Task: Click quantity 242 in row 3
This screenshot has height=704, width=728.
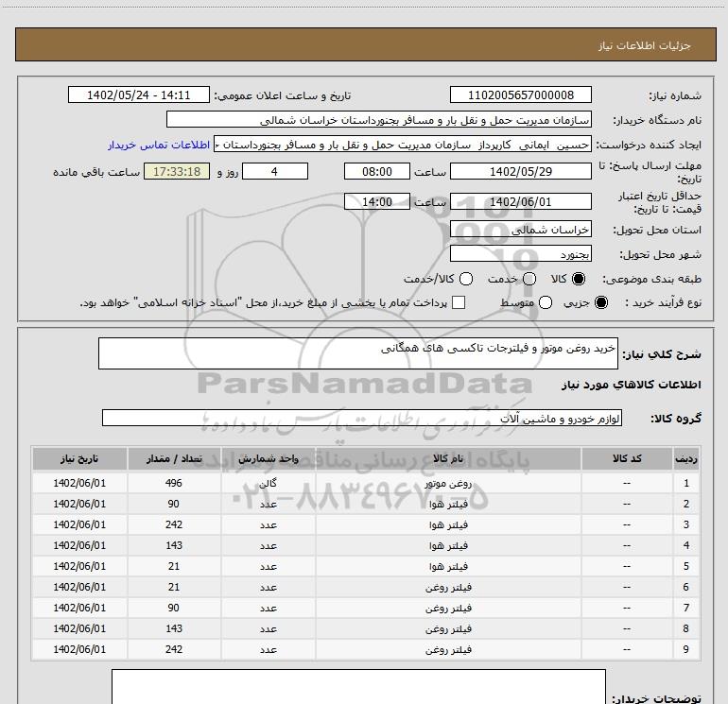Action: point(174,524)
